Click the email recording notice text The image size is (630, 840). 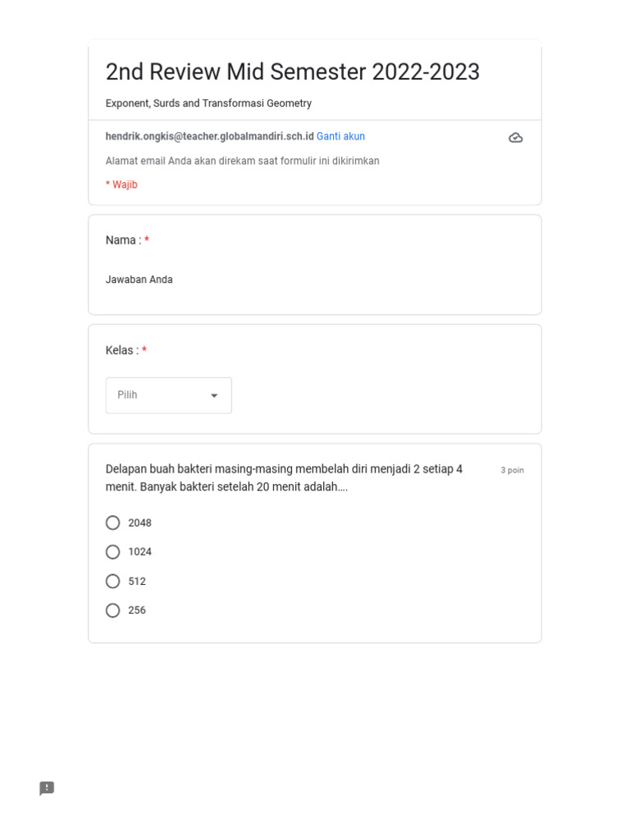pyautogui.click(x=242, y=161)
